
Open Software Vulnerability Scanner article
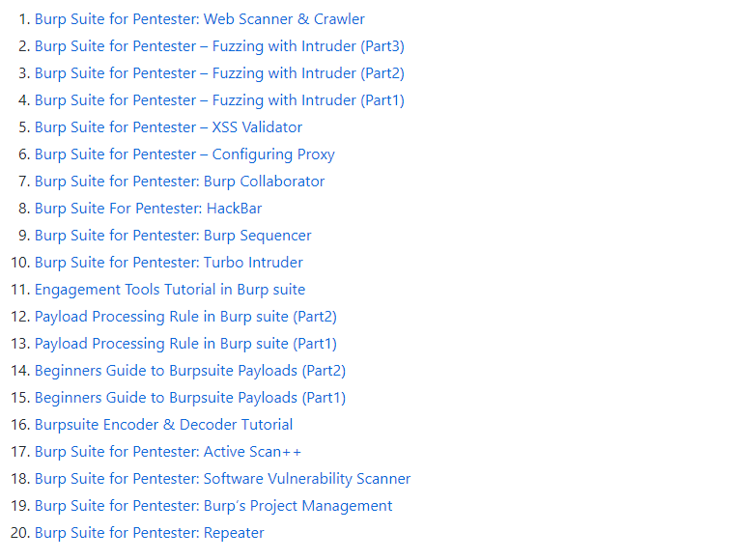pyautogui.click(x=222, y=479)
